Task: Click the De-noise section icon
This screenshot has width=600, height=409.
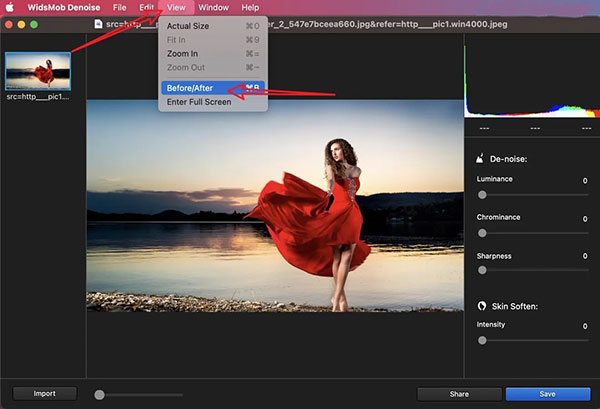Action: (x=480, y=158)
